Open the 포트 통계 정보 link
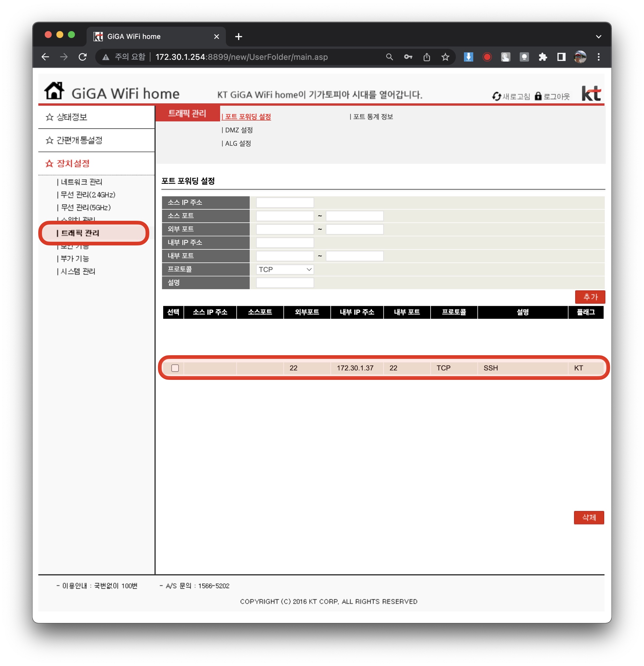The width and height of the screenshot is (644, 666). click(x=373, y=117)
